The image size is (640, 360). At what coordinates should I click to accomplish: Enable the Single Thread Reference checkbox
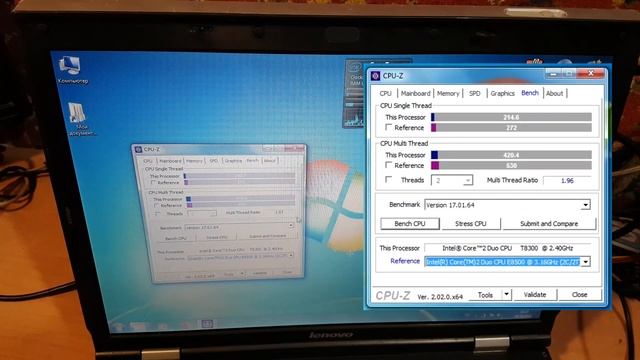[388, 127]
